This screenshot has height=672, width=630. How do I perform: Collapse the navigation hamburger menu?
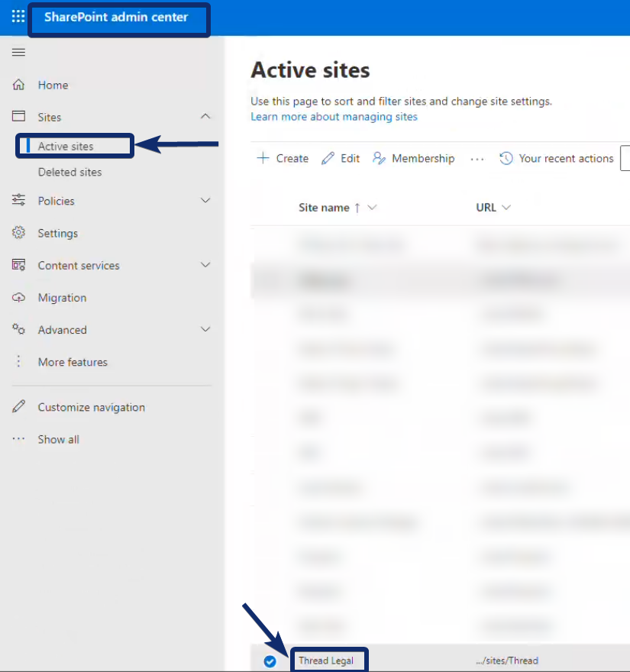coord(18,52)
